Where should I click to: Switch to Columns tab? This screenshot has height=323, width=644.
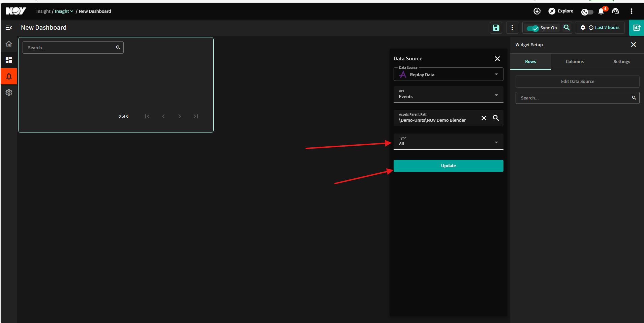[575, 62]
